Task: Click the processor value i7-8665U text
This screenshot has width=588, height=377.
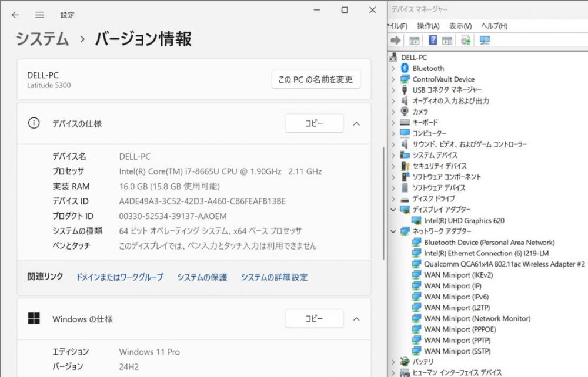Action: [x=220, y=171]
